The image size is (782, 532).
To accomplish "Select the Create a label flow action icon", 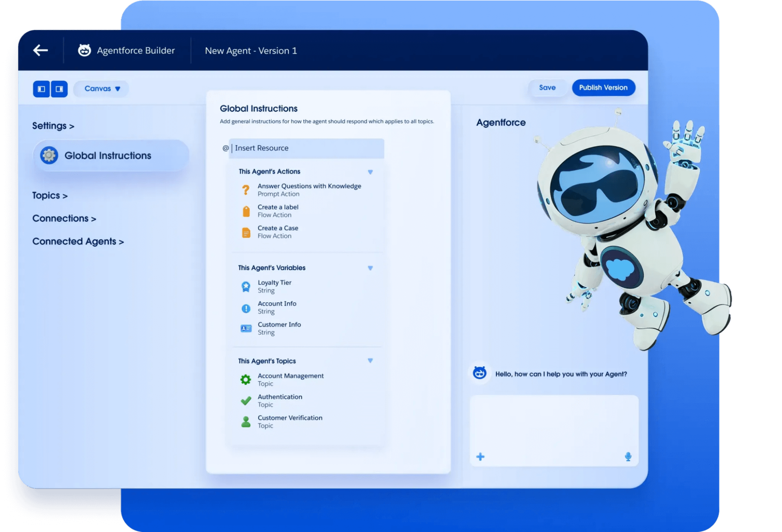I will coord(246,211).
